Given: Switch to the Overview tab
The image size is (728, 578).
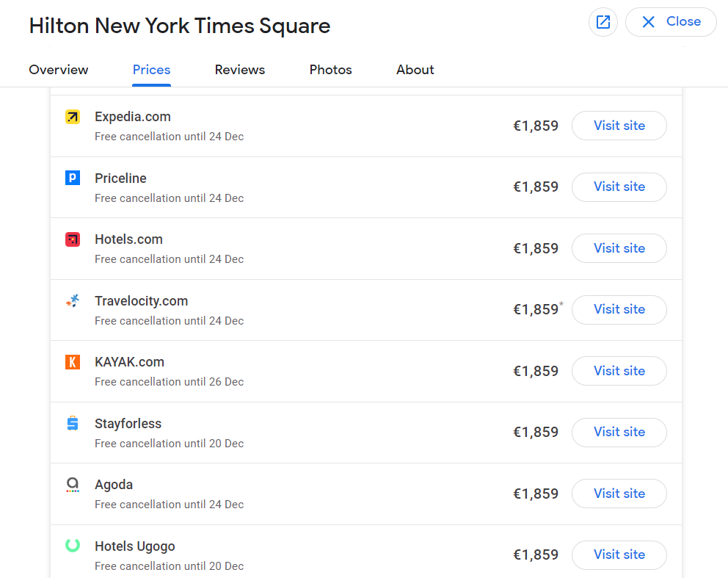Looking at the screenshot, I should pos(59,70).
